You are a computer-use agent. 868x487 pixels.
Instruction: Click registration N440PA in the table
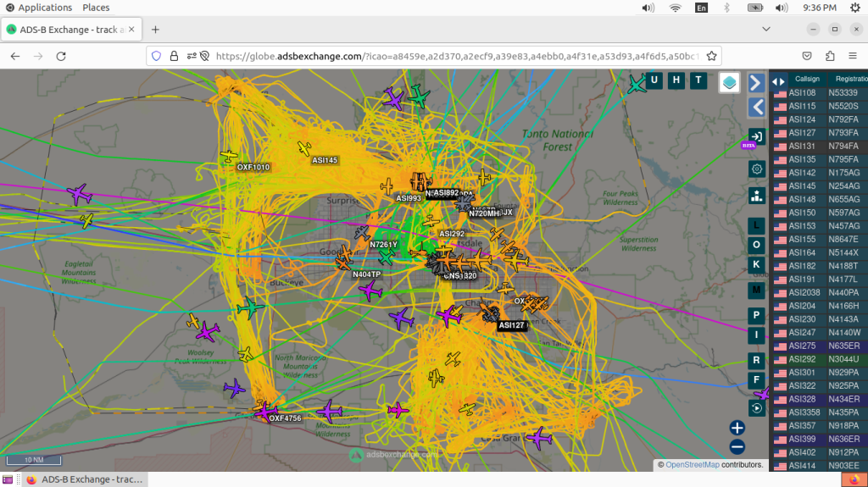click(843, 293)
